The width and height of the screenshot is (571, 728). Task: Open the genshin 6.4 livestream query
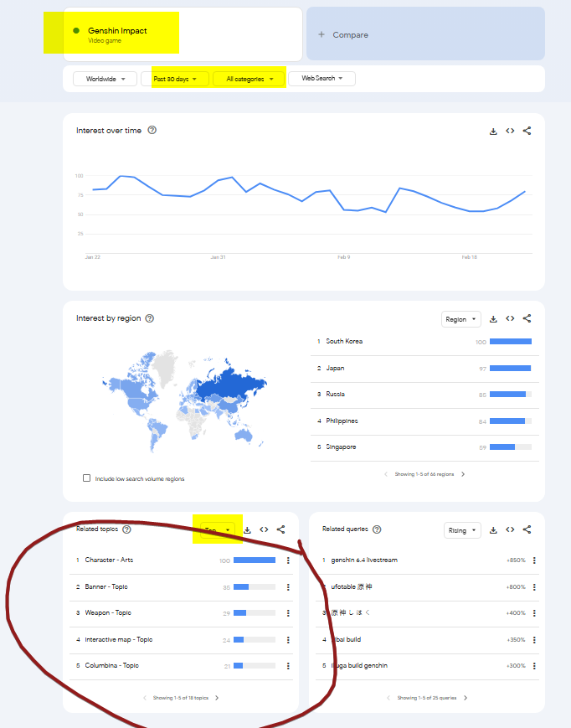(x=364, y=560)
